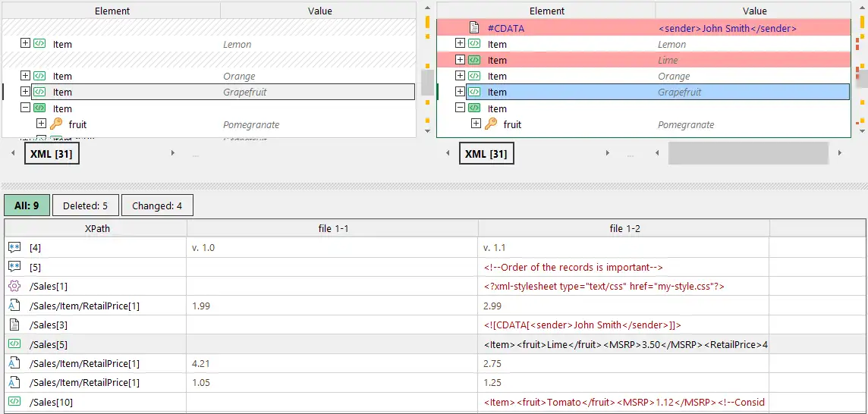Click the /Sales[5] XPath cell
The width and height of the screenshot is (868, 414).
(96, 344)
